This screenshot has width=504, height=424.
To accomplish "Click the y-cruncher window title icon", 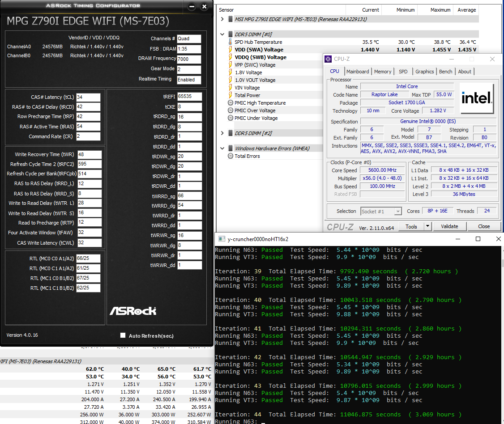I will pyautogui.click(x=222, y=239).
